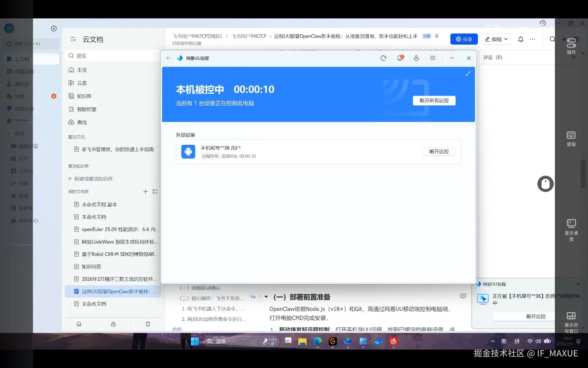Click 展示所有窗口 in remote control panel
This screenshot has width=588, height=368.
[x=571, y=322]
